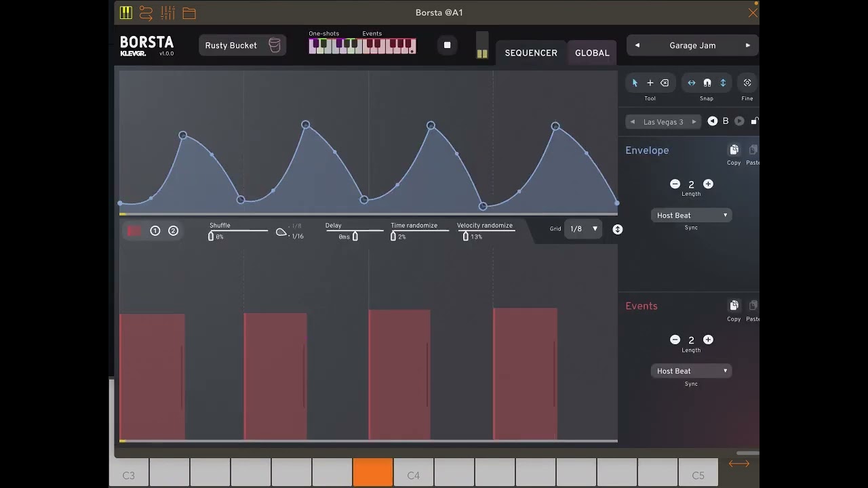This screenshot has height=488, width=868.
Task: Open Events Sync Host Beat dropdown
Action: point(691,371)
